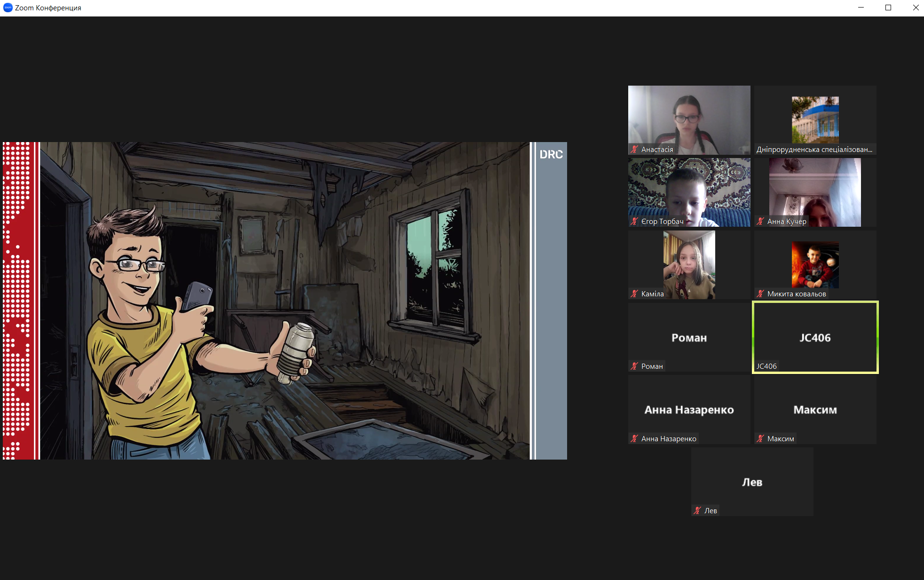Click Єгор Торбач's muted microphone icon
This screenshot has height=580, width=924.
click(634, 222)
